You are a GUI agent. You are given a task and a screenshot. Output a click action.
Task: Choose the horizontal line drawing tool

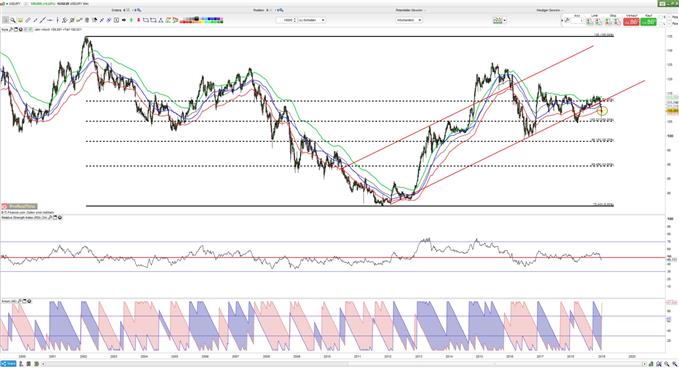click(x=49, y=20)
